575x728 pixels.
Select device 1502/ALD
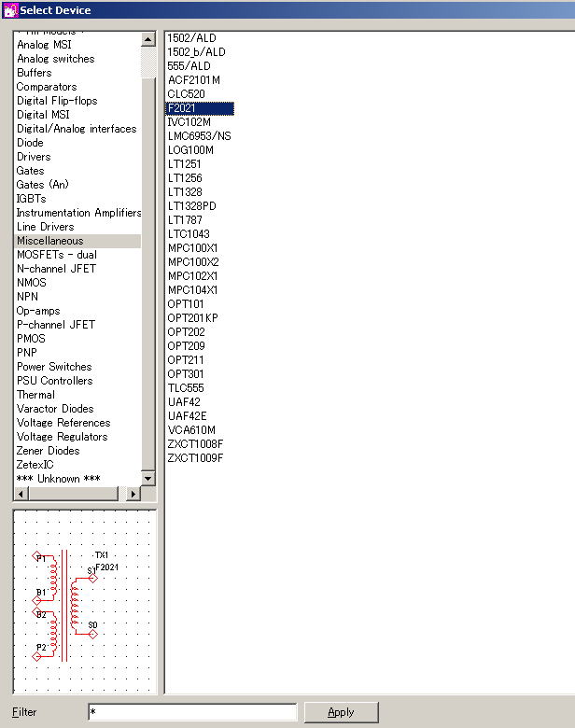click(x=191, y=38)
